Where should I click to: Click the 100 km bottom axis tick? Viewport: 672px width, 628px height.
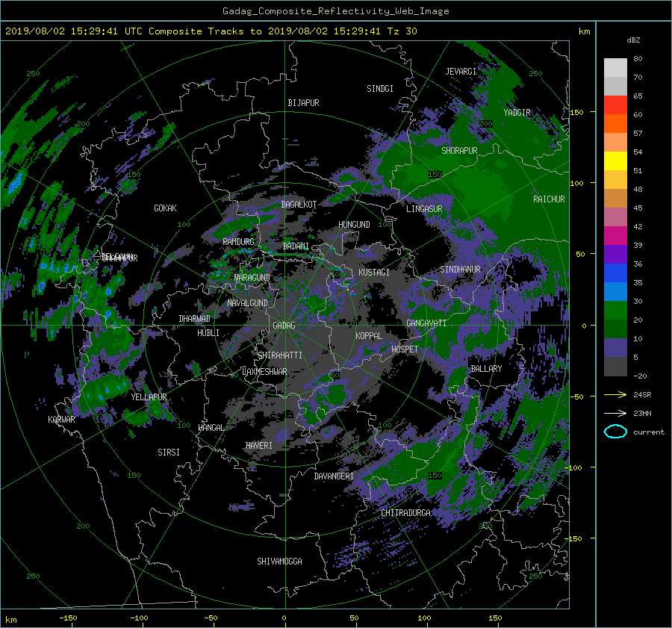point(424,618)
